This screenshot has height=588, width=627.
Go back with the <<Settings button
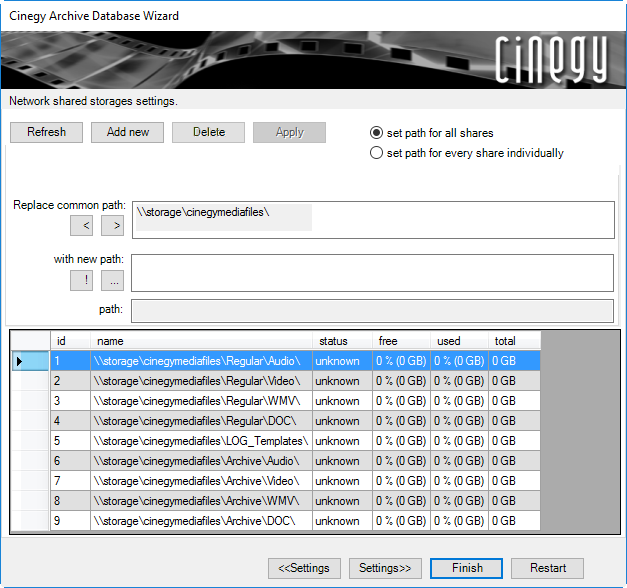pos(304,568)
